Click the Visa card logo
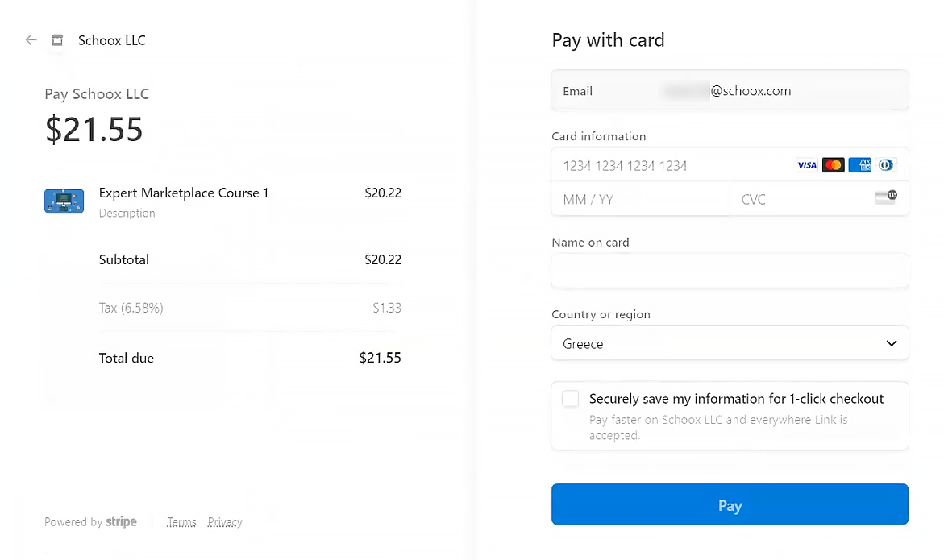Viewport: 944px width, 560px height. tap(807, 165)
